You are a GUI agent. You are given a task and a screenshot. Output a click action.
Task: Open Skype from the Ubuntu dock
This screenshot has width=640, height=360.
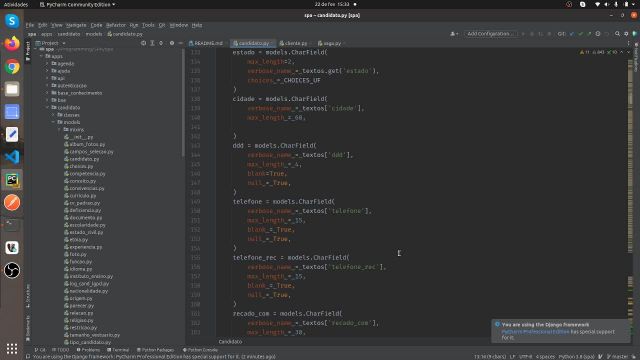click(x=12, y=20)
